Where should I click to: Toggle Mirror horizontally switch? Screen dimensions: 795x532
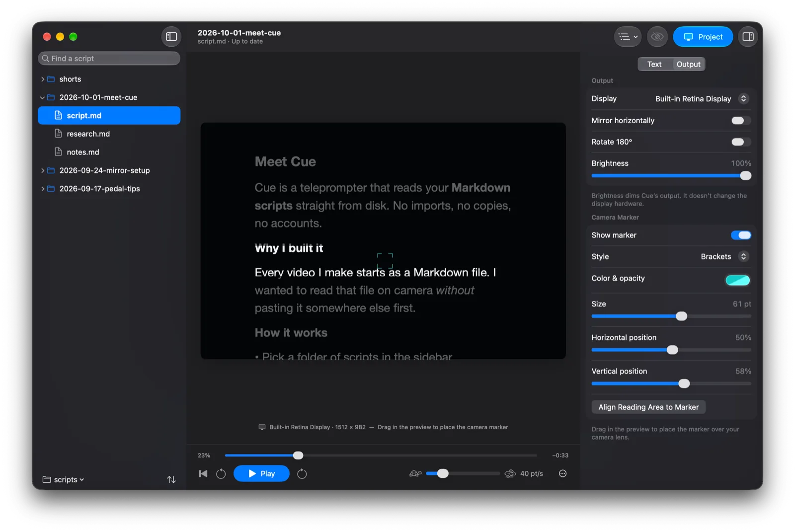click(x=741, y=121)
